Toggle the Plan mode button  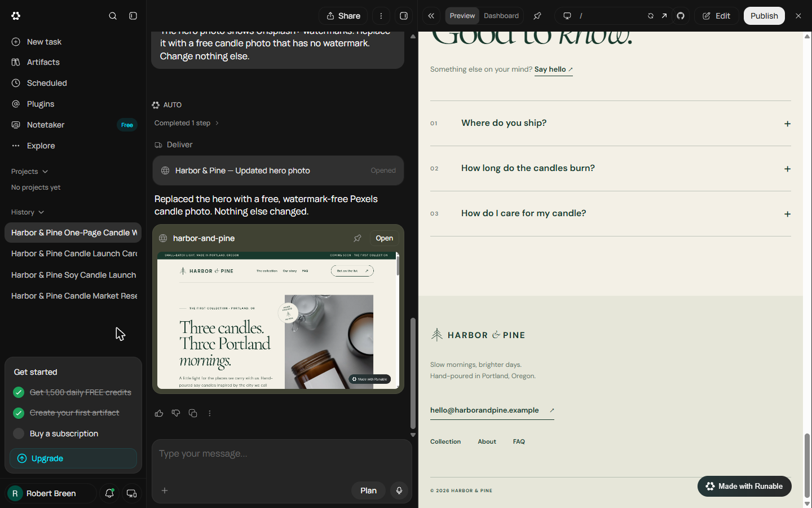[x=368, y=491]
